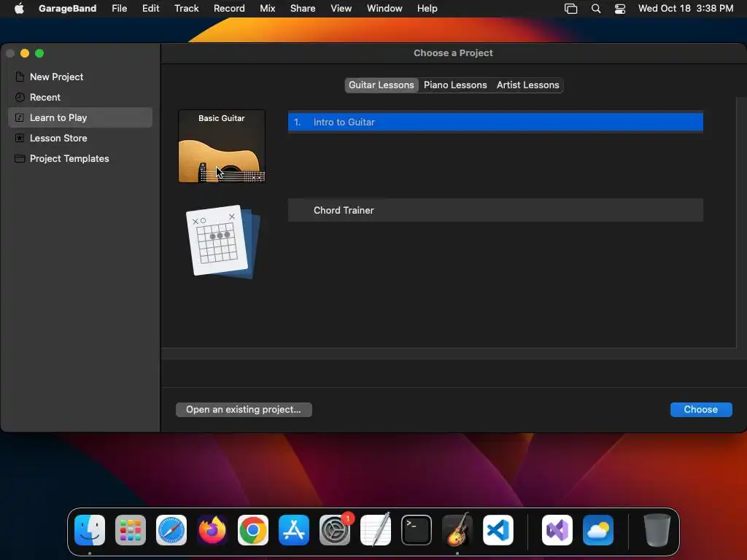The image size is (747, 560).
Task: Open the Mix menu
Action: [x=267, y=9]
